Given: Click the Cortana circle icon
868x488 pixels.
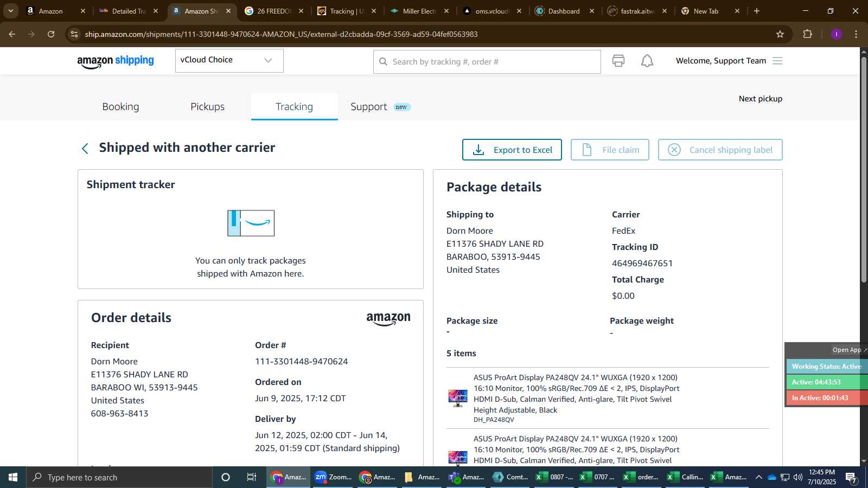Looking at the screenshot, I should coord(226,477).
